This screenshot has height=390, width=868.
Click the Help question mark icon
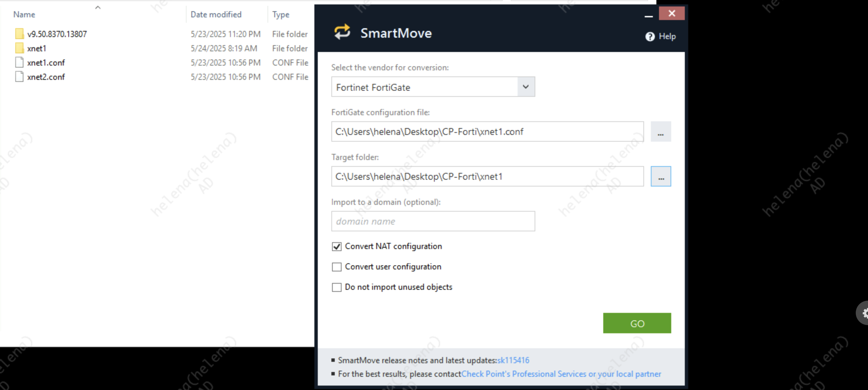tap(649, 36)
